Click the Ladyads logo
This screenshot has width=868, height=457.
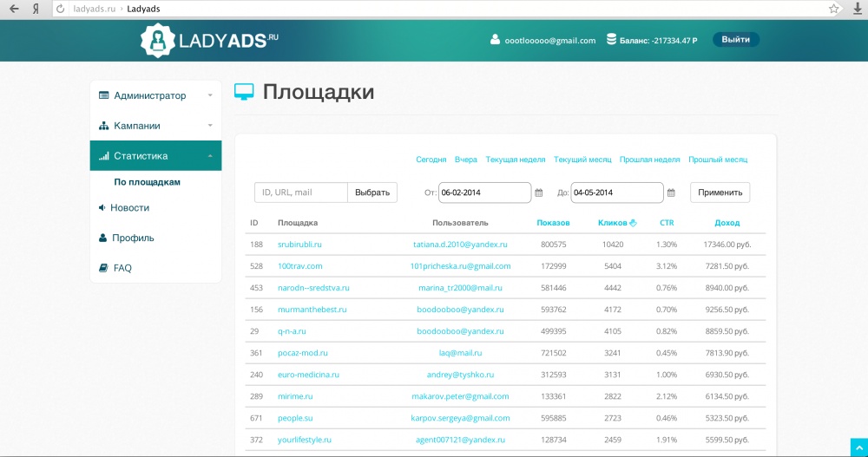pyautogui.click(x=209, y=40)
